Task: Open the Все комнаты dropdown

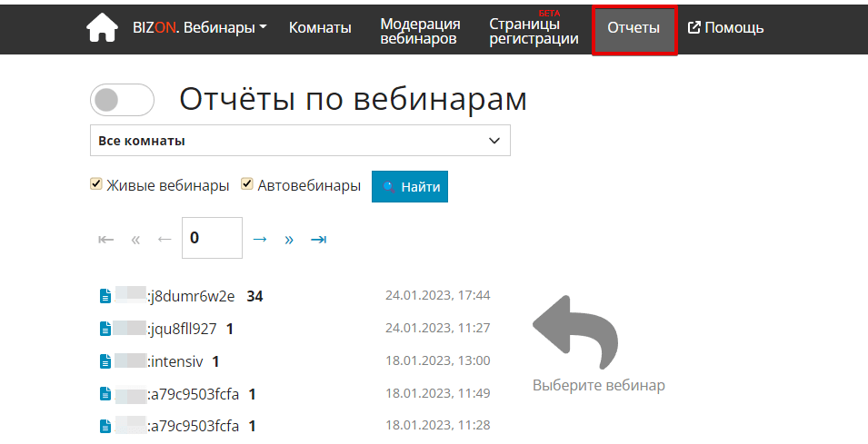Action: pos(300,141)
